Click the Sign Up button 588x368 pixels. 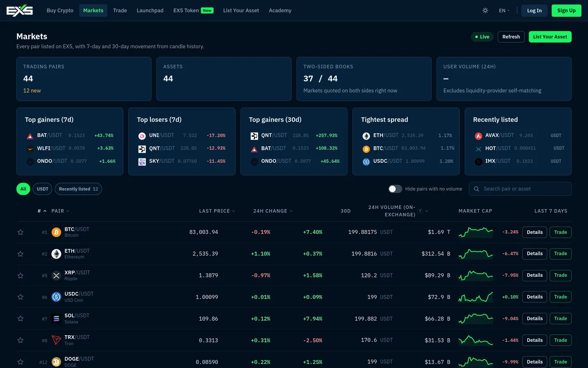coord(566,11)
